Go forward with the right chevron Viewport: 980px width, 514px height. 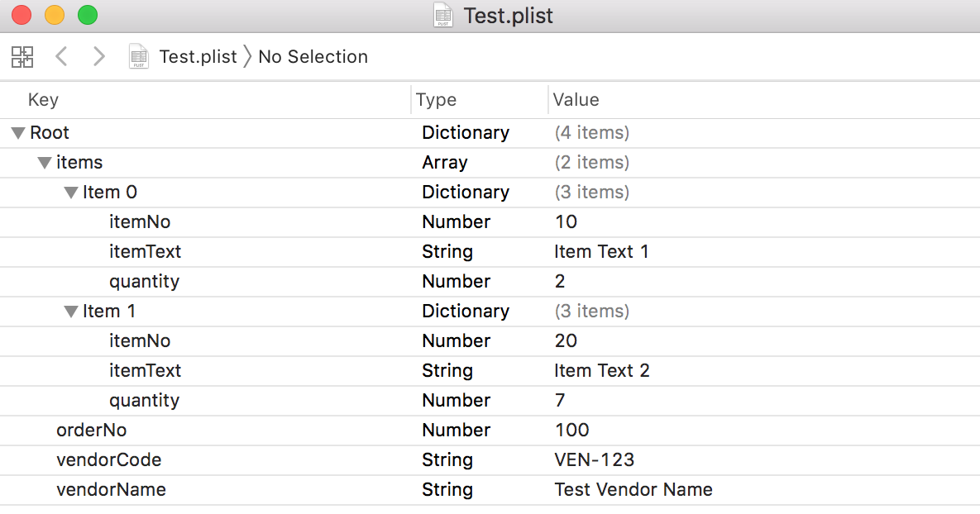[x=99, y=57]
